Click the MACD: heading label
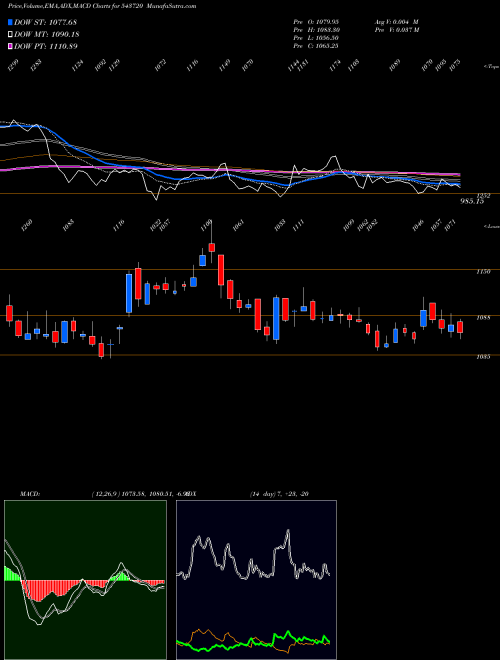The image size is (500, 660). 30,494
